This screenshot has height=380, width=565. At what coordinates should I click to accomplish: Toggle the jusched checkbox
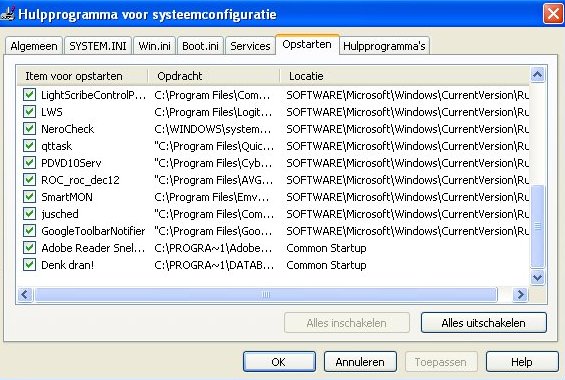29,214
